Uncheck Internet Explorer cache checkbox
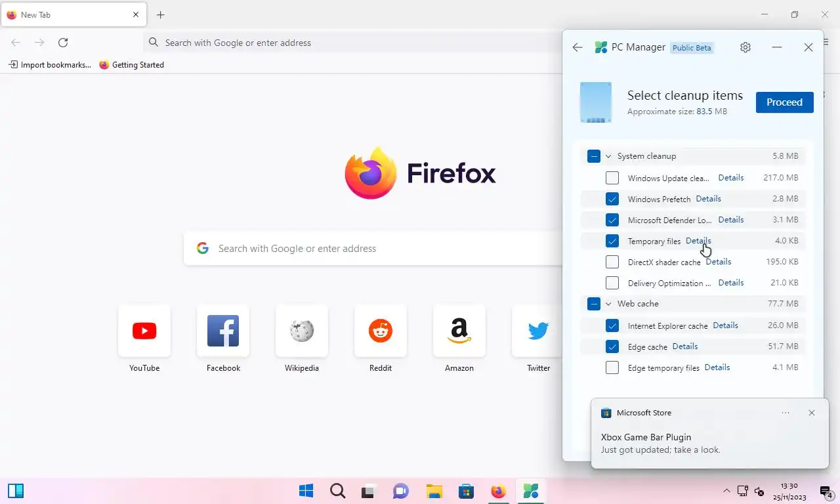The width and height of the screenshot is (840, 504). 612,325
